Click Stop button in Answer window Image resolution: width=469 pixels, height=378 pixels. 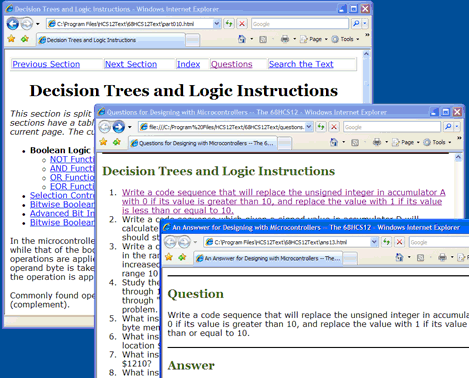click(x=399, y=242)
